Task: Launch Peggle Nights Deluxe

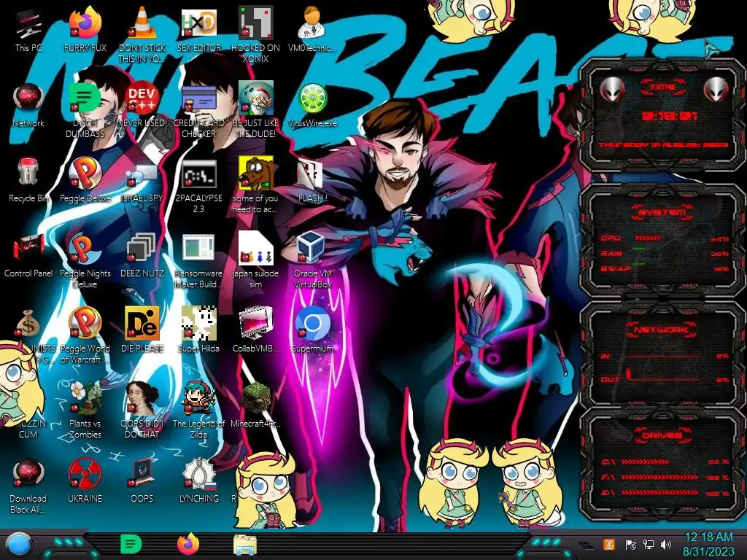Action: tap(85, 261)
